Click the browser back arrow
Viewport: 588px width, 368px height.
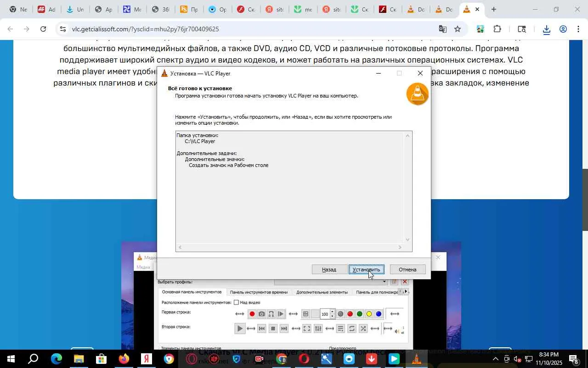pyautogui.click(x=10, y=29)
